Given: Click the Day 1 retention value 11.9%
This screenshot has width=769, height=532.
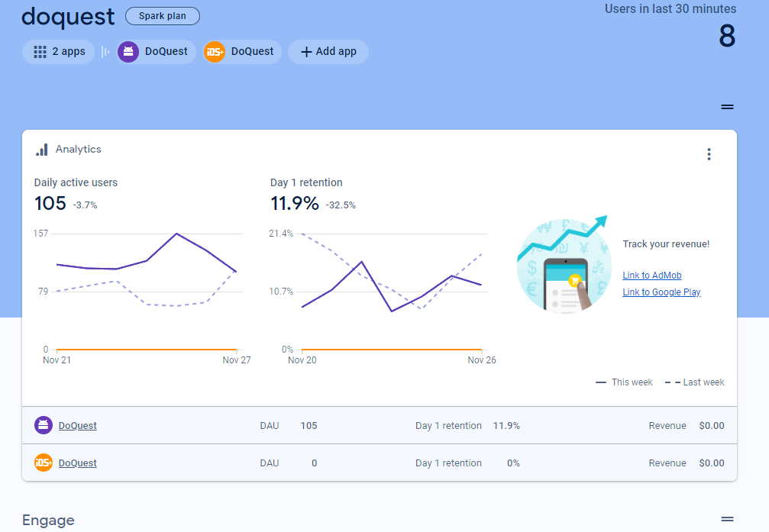Looking at the screenshot, I should click(294, 203).
